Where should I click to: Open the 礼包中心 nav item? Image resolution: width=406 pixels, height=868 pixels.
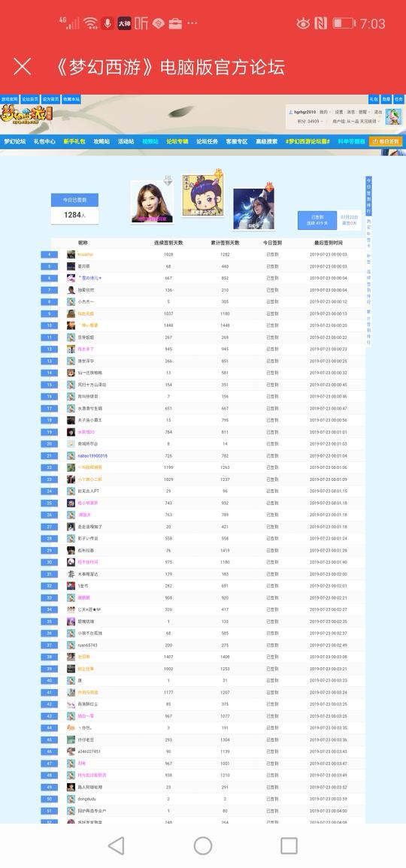pos(44,142)
